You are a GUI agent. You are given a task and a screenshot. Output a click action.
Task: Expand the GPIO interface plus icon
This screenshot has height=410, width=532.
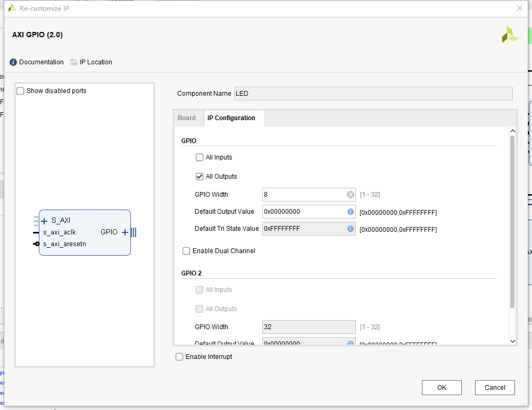coord(125,232)
